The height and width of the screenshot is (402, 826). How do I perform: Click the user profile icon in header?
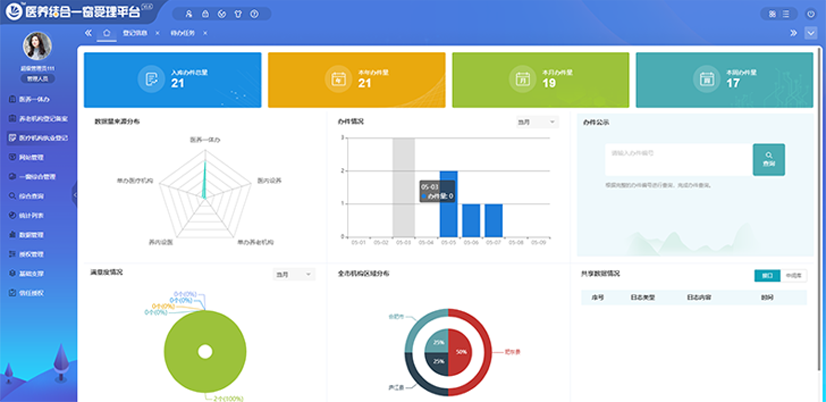coord(190,14)
